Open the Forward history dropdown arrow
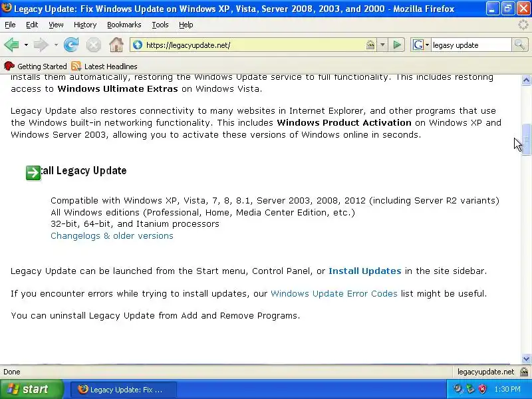 tap(56, 45)
